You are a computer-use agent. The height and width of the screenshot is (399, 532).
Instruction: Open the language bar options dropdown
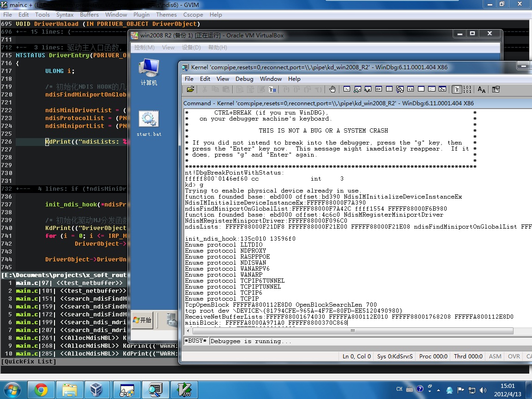tap(429, 391)
